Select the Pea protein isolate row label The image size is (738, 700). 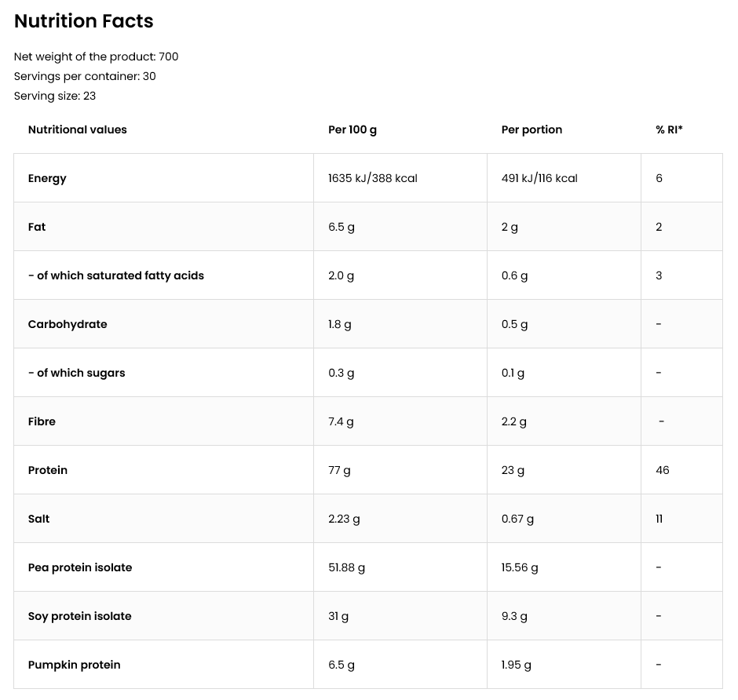click(80, 568)
